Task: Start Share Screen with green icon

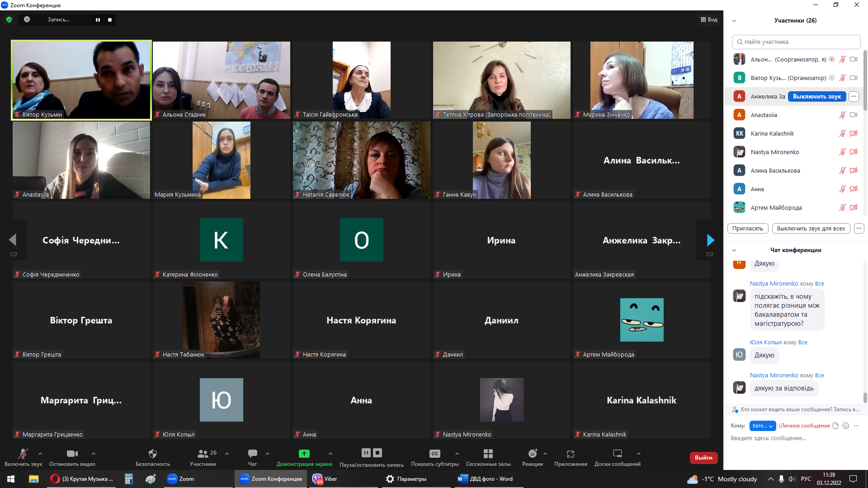Action: coord(304,454)
